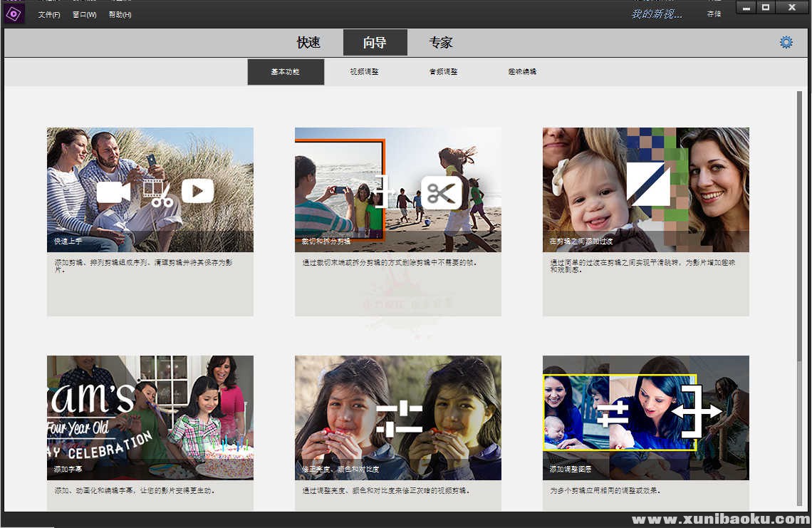Open the settings gear icon
This screenshot has width=812, height=528.
coord(786,43)
